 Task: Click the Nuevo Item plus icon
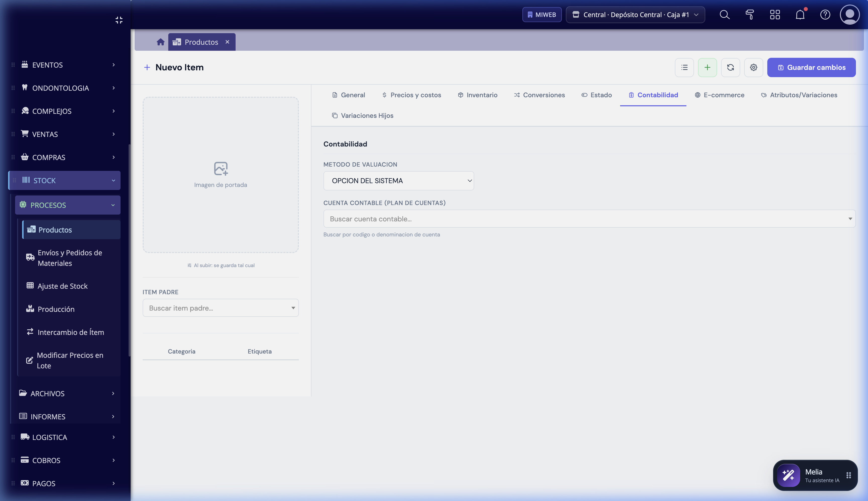click(x=147, y=67)
